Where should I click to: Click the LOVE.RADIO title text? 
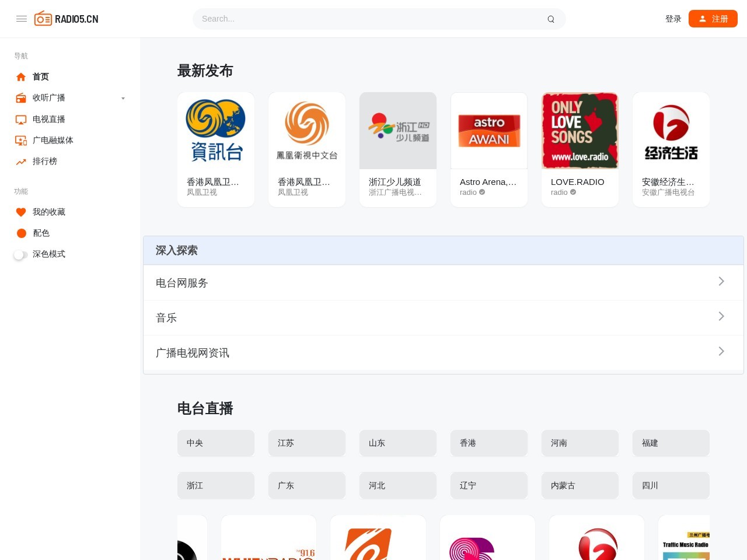(578, 182)
